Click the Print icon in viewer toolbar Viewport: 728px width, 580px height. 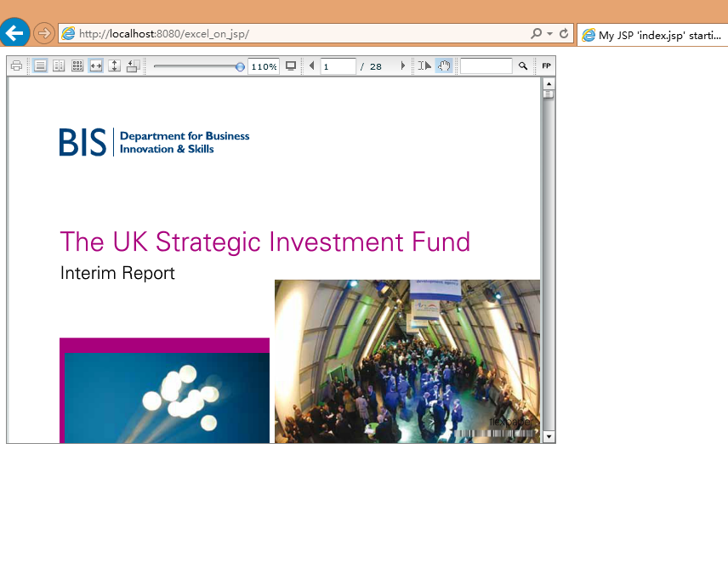tap(17, 66)
